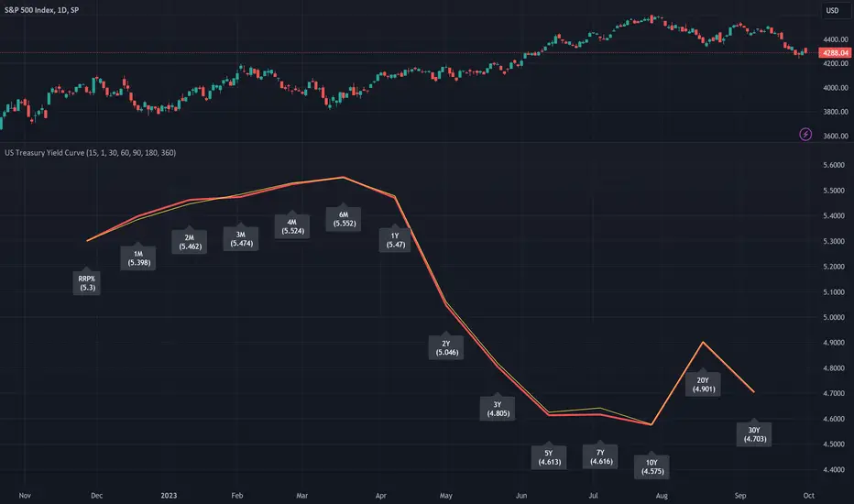Select the 3M (5.474) yield label
The width and height of the screenshot is (854, 504).
241,238
